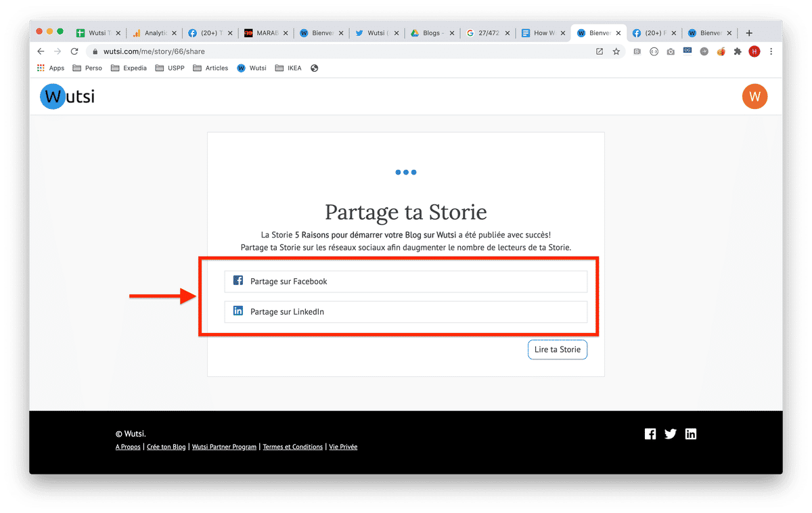Viewport: 812px width, 513px height.
Task: Open the USPP bookmarks folder
Action: tap(170, 68)
